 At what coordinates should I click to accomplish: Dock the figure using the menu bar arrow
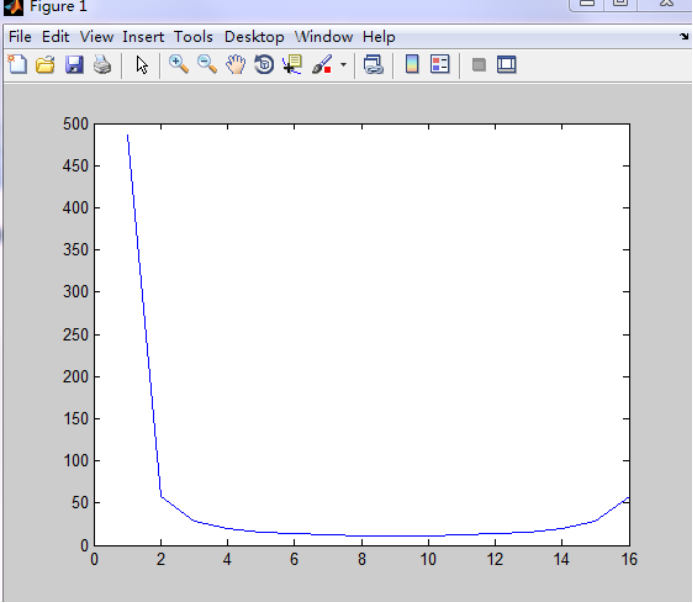coord(684,37)
